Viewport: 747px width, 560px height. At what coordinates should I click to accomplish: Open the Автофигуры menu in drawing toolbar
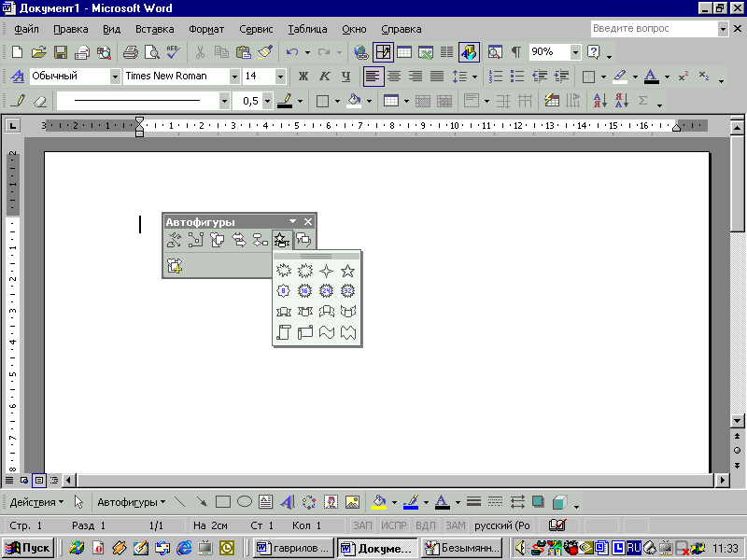pyautogui.click(x=132, y=502)
